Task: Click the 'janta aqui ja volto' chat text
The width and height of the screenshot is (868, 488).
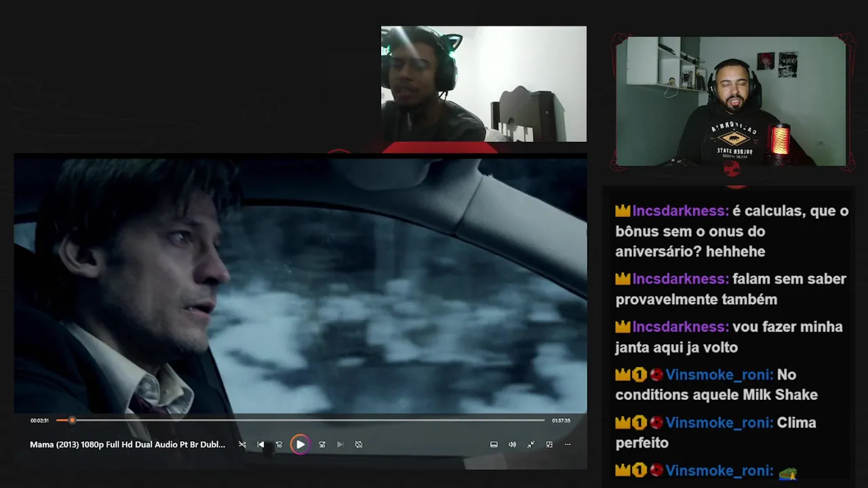Action: [x=676, y=348]
